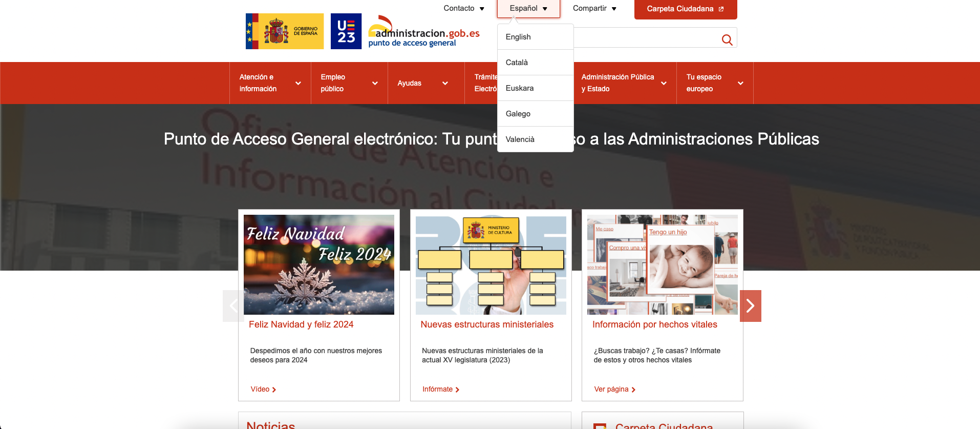Expand the Empleo público menu

349,83
